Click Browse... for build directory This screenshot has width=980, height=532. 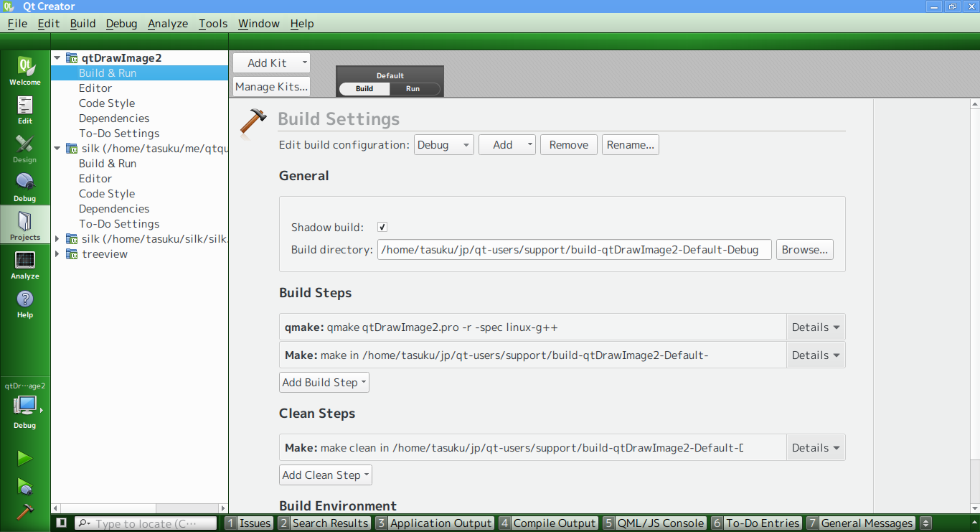[805, 250]
